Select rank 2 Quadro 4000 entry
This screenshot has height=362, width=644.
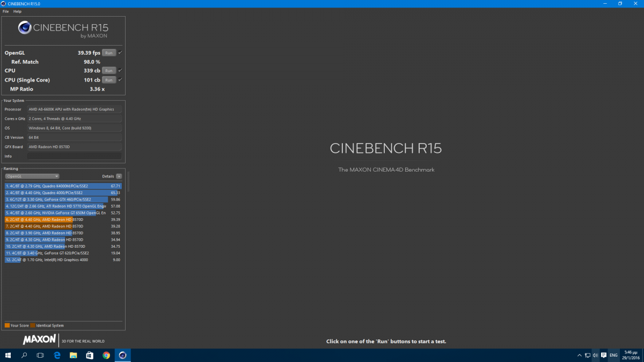point(63,193)
